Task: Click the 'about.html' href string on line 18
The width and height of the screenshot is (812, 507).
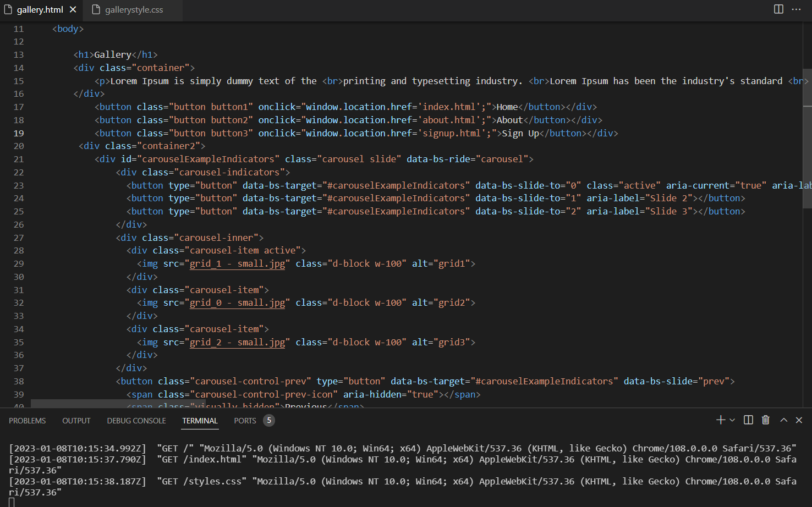Action: coord(450,120)
